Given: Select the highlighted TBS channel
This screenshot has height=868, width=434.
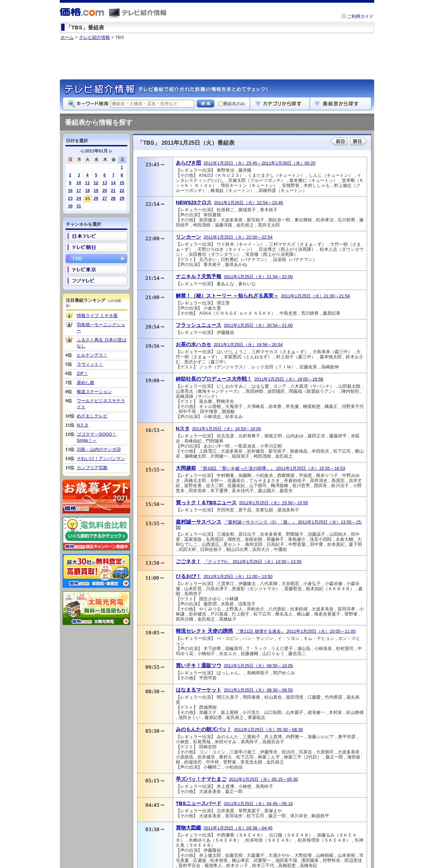Looking at the screenshot, I should [x=96, y=259].
